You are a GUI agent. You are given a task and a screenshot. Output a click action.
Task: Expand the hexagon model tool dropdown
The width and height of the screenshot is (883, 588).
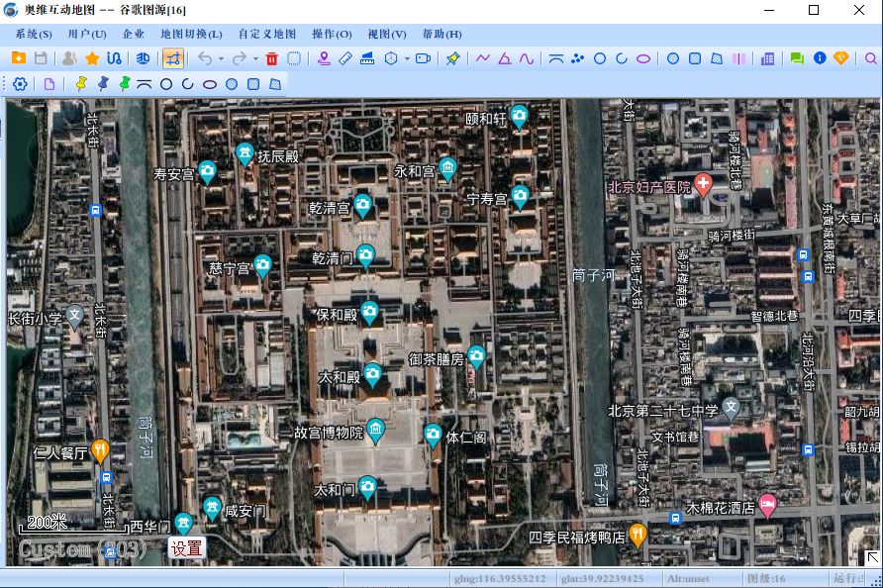coord(407,58)
